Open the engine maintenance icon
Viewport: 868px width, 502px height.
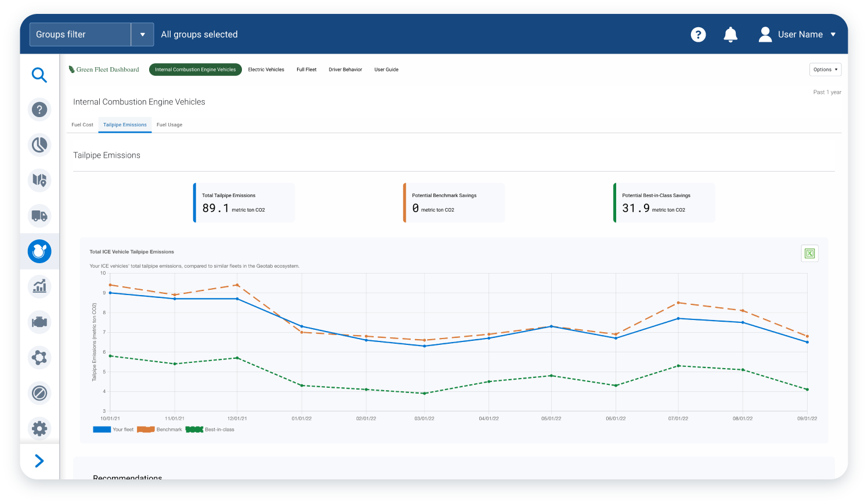point(39,322)
